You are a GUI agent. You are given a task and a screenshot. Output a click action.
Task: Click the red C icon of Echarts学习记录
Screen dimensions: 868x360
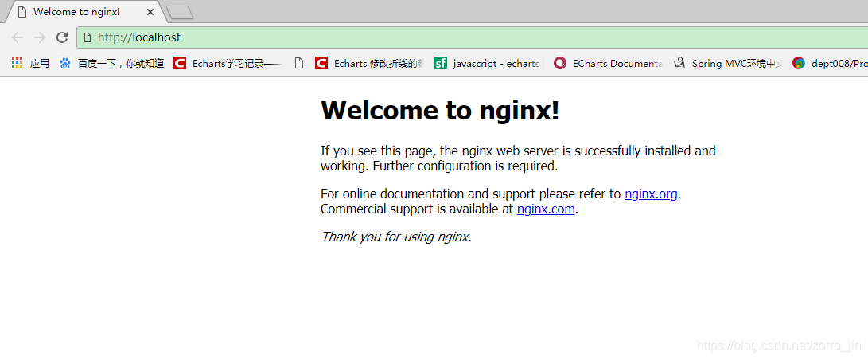pos(179,63)
